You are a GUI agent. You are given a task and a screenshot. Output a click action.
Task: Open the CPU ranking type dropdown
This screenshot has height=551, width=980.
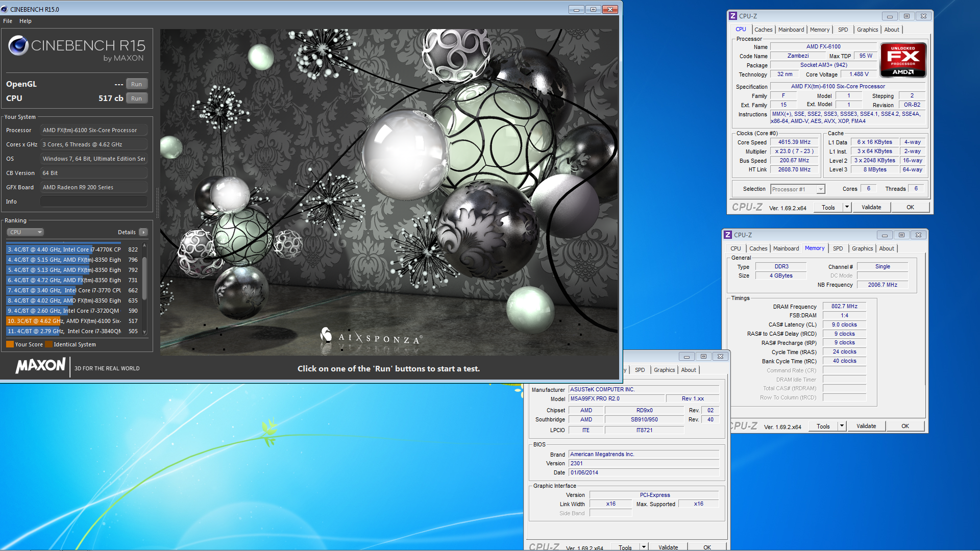[25, 232]
